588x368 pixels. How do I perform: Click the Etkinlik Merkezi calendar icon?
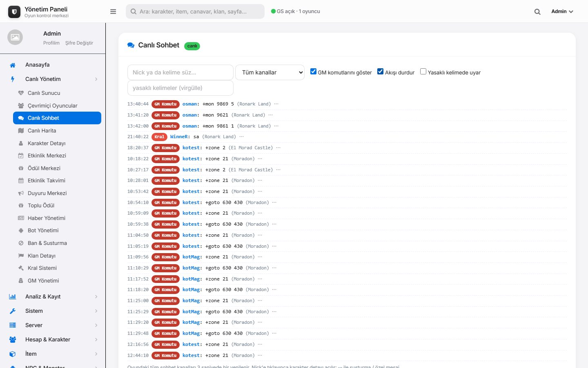click(x=21, y=155)
